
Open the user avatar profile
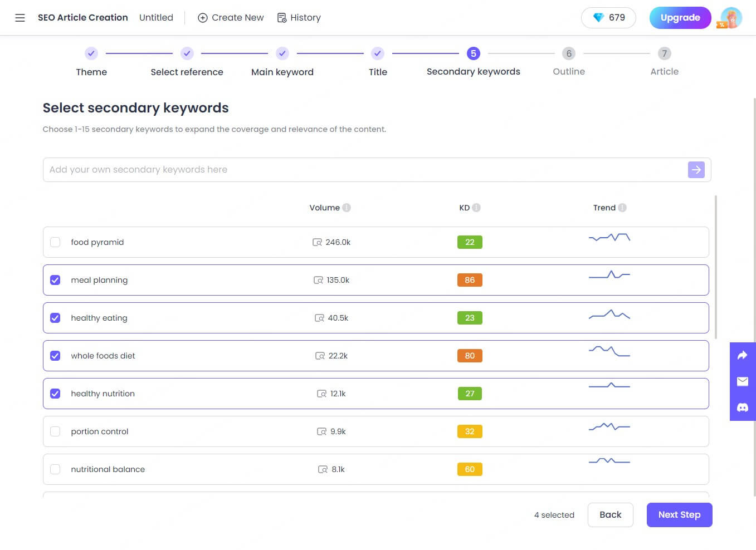pos(731,18)
